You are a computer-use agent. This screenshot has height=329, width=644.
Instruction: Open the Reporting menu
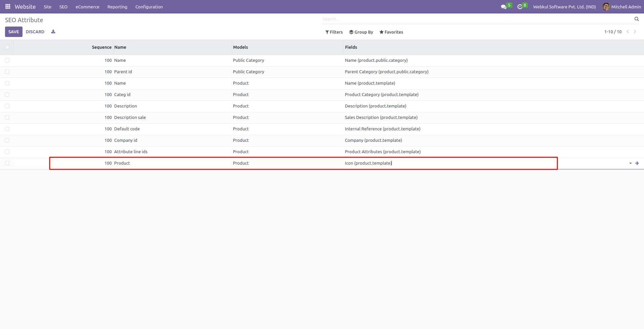pos(117,7)
